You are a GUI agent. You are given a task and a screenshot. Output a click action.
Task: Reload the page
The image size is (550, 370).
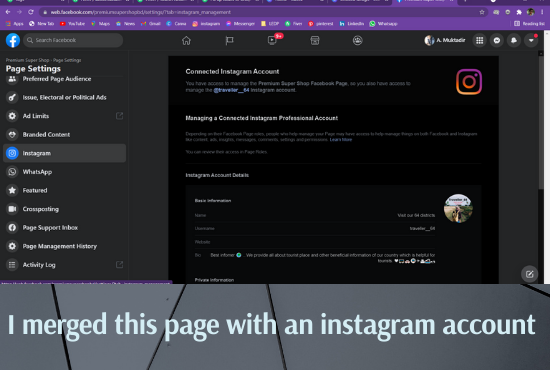pyautogui.click(x=31, y=12)
